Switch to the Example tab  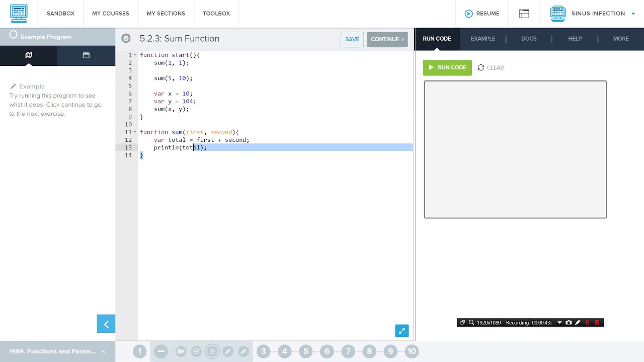point(483,39)
